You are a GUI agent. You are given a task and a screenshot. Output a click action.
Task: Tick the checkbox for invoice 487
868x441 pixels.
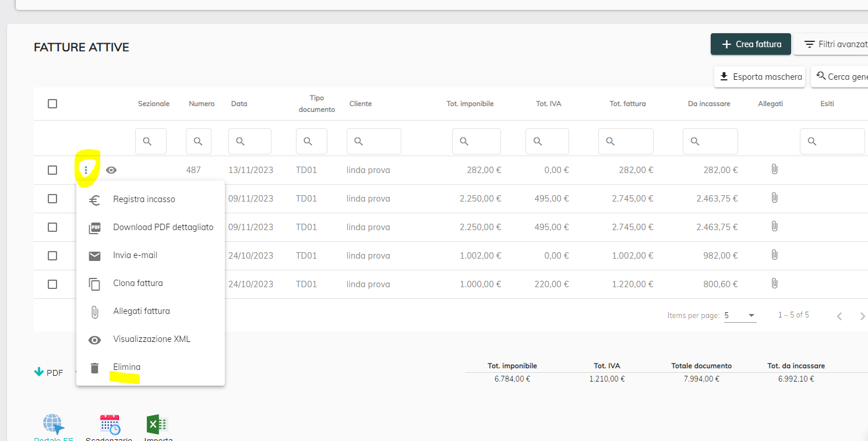tap(52, 170)
